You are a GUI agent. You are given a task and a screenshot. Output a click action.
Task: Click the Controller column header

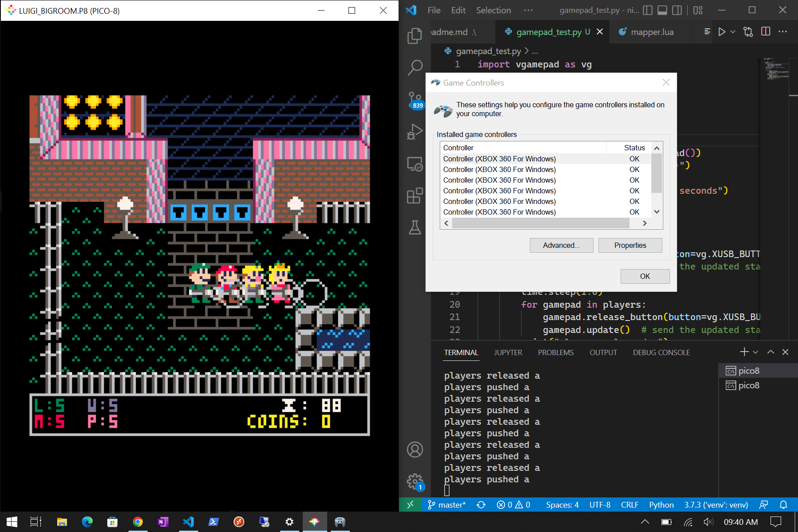[x=523, y=148]
